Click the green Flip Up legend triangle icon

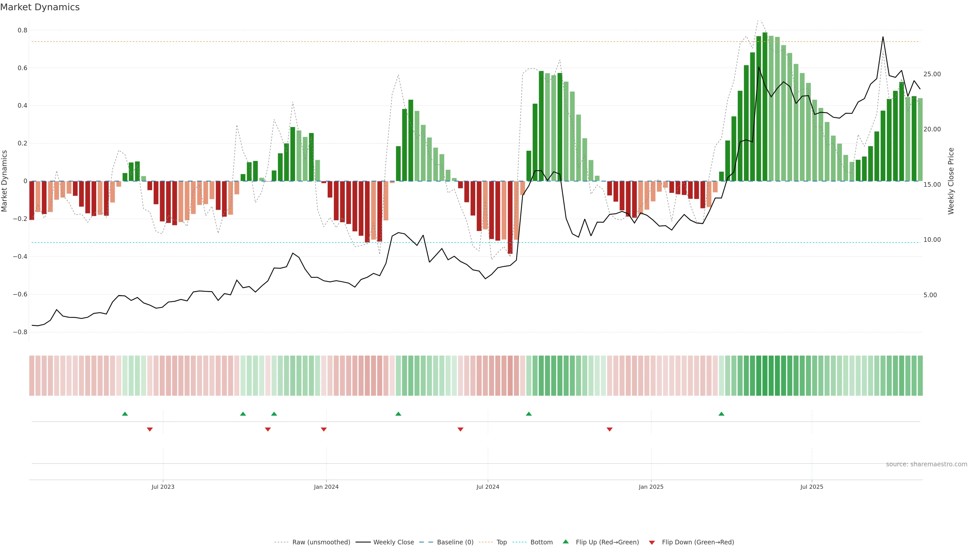(566, 542)
